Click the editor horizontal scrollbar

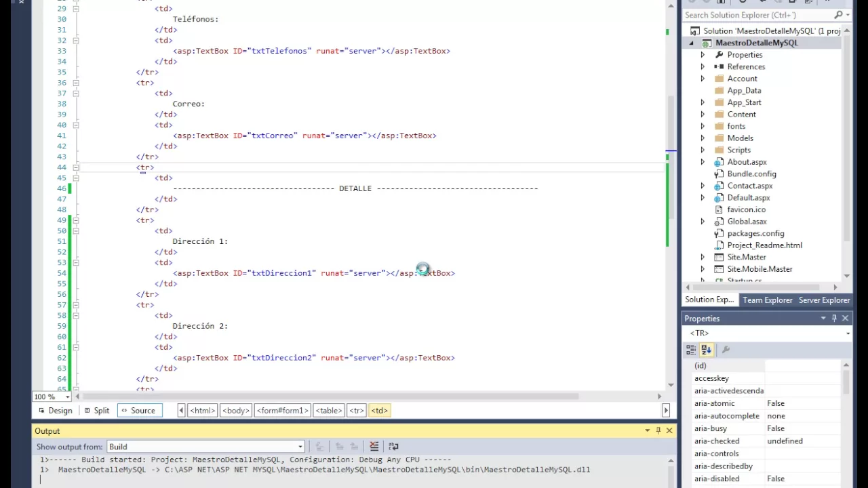(331, 396)
